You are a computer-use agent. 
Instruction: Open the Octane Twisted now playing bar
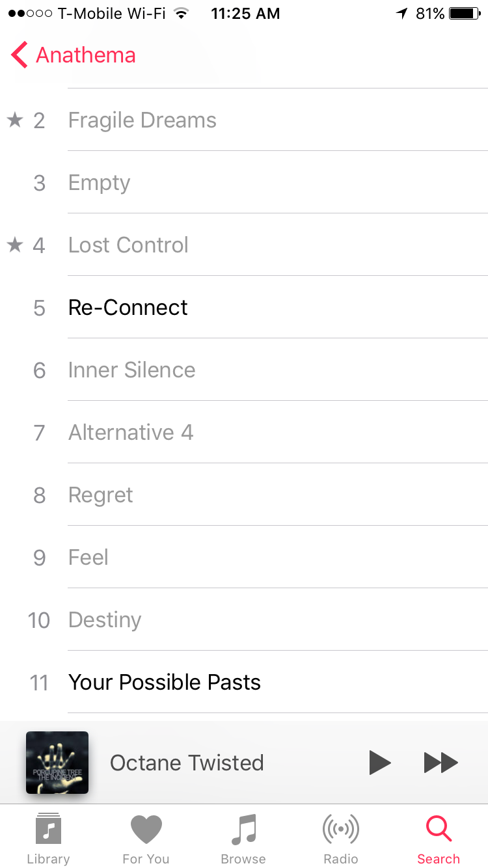click(x=244, y=763)
